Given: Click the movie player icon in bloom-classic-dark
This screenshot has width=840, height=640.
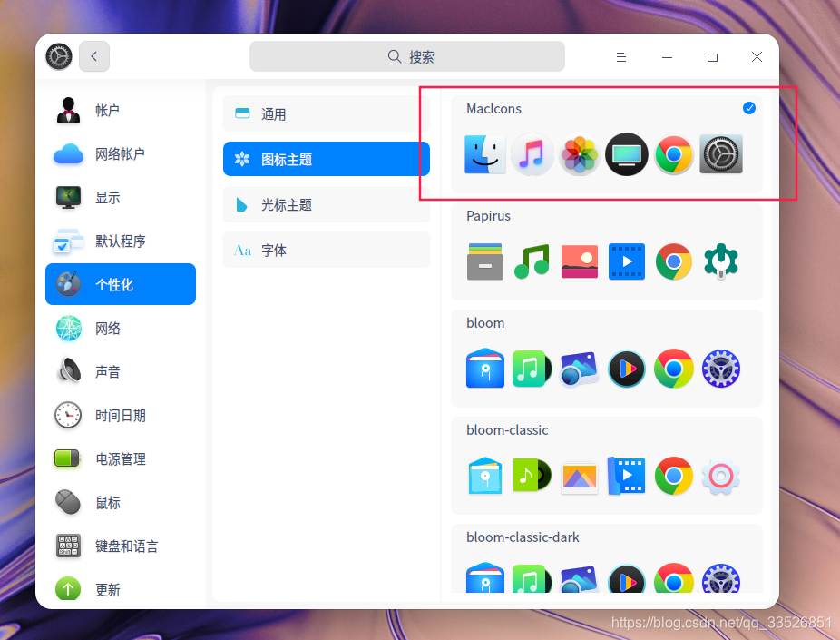Looking at the screenshot, I should (626, 578).
